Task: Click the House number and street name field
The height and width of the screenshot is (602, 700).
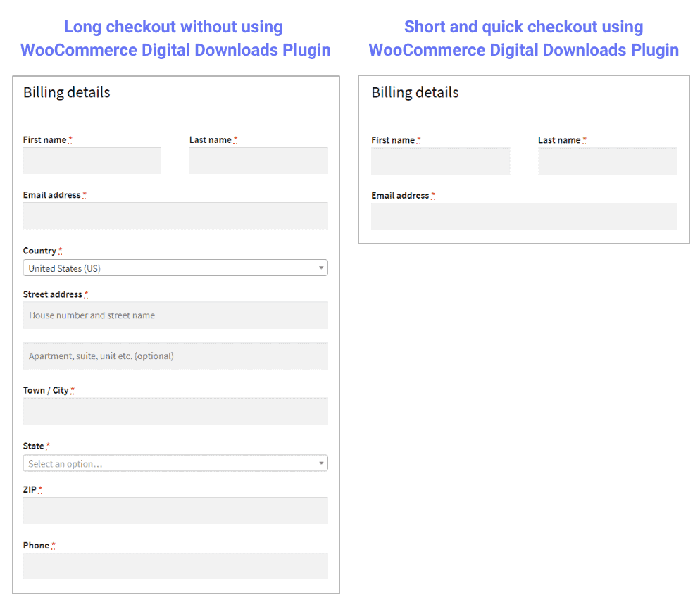Action: (x=175, y=315)
